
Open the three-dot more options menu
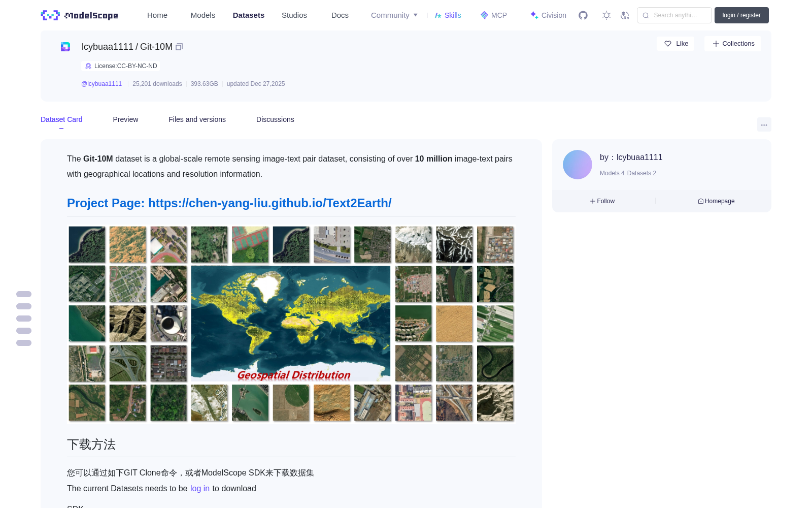click(764, 124)
